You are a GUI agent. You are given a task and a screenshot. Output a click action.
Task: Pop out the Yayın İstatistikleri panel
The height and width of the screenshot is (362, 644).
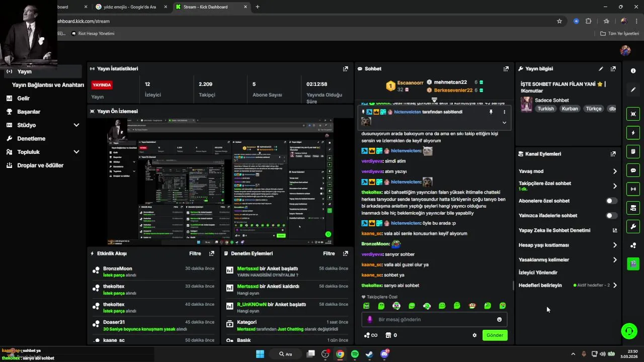345,69
